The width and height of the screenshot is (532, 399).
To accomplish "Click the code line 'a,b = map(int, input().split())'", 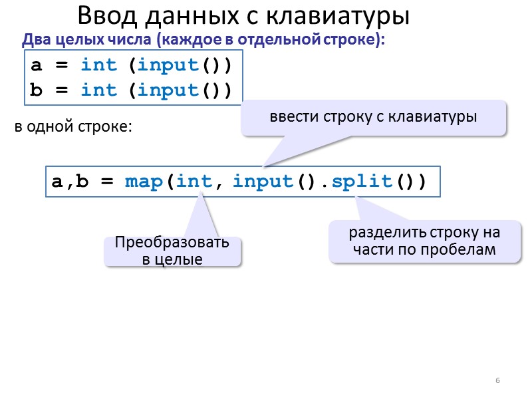I will click(239, 181).
